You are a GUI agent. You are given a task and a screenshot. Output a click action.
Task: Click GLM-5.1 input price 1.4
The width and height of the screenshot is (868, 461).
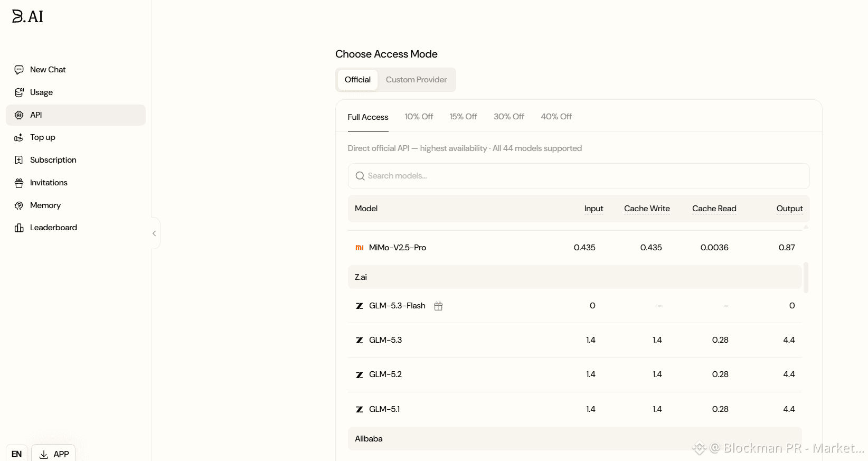[590, 409]
